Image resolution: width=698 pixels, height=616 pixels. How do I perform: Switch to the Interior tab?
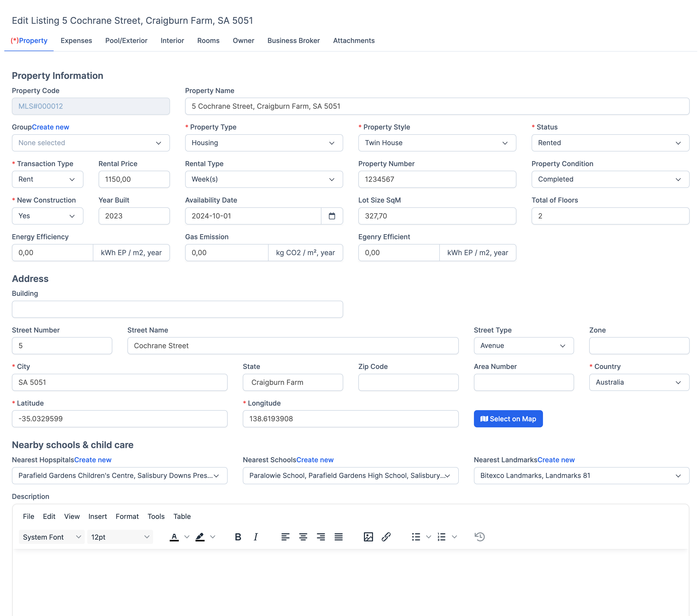172,40
